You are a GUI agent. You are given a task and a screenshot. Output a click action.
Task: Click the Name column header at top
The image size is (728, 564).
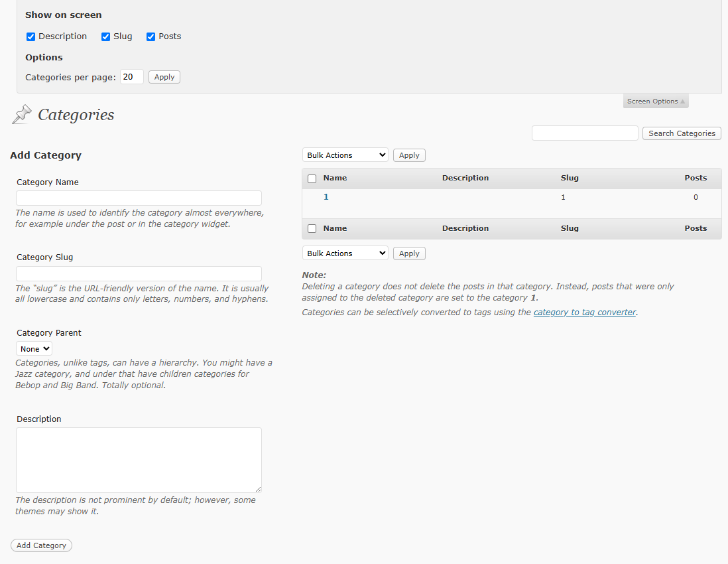pyautogui.click(x=335, y=178)
